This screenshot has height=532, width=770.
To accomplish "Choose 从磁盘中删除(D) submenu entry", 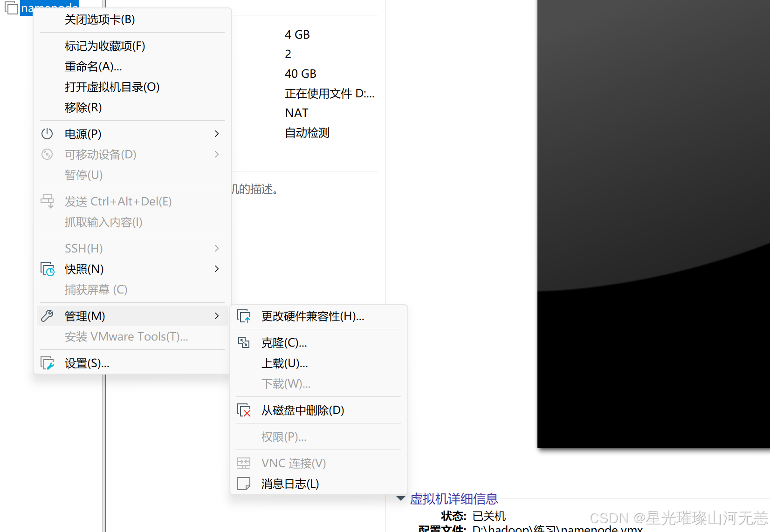I will [x=319, y=410].
